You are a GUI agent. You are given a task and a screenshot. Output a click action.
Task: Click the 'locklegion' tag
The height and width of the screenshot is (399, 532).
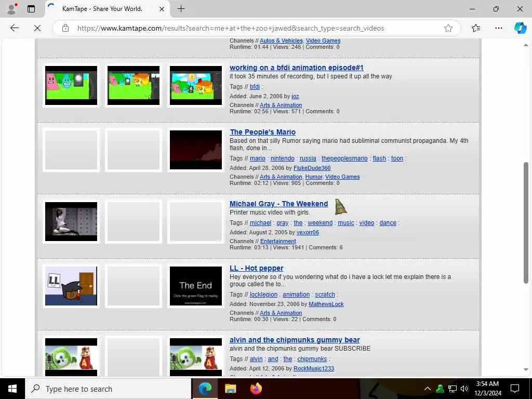point(263,295)
